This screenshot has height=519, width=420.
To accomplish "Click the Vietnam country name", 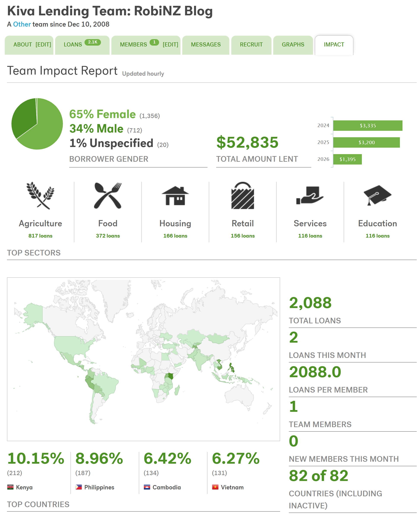I will tap(232, 487).
